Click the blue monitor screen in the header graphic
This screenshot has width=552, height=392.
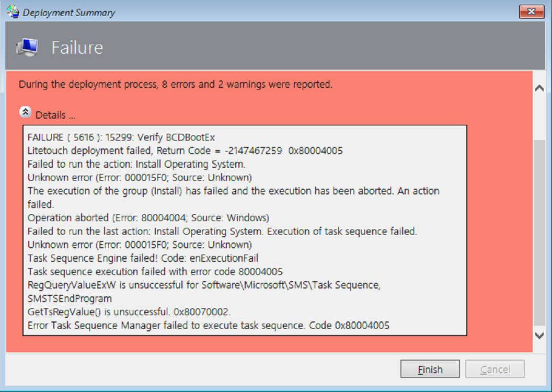[30, 44]
